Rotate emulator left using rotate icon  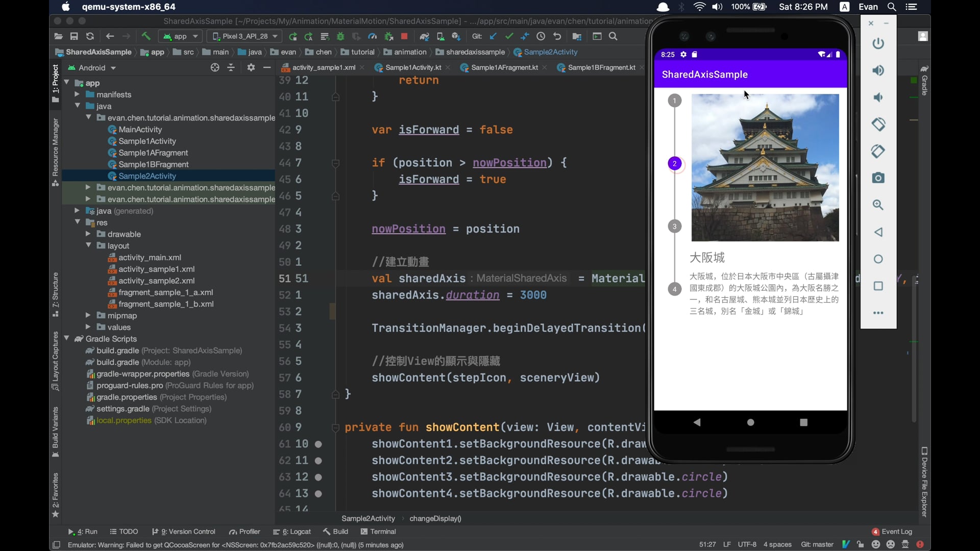click(x=878, y=124)
